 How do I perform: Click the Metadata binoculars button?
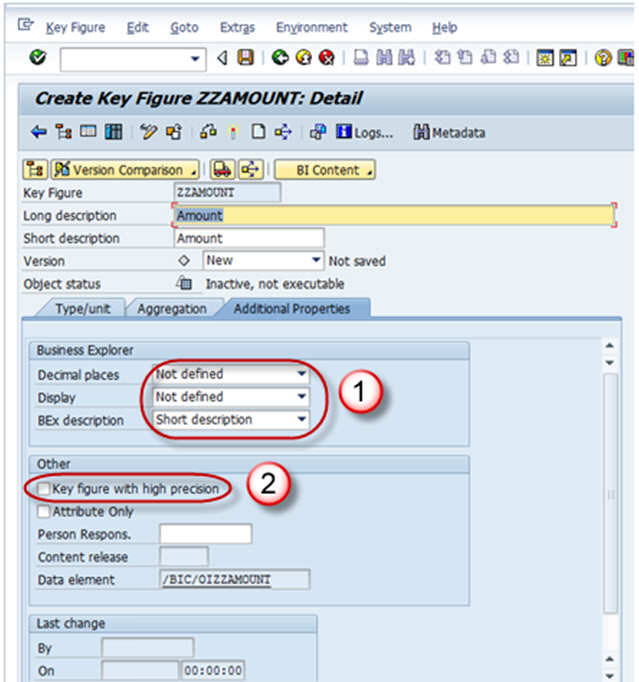[449, 132]
